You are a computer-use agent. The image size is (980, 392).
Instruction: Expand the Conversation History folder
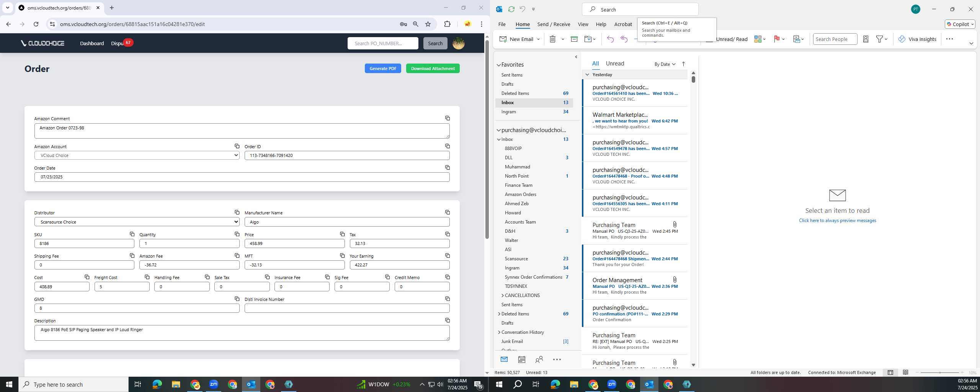tap(499, 332)
